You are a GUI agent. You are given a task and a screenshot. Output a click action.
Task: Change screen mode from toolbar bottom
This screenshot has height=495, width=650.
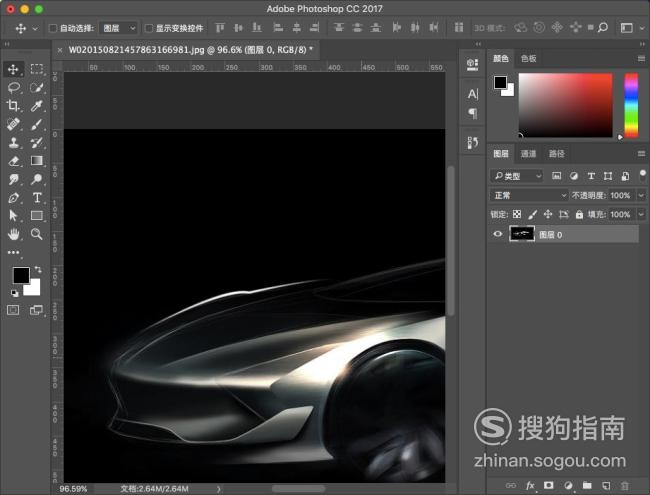click(x=36, y=310)
